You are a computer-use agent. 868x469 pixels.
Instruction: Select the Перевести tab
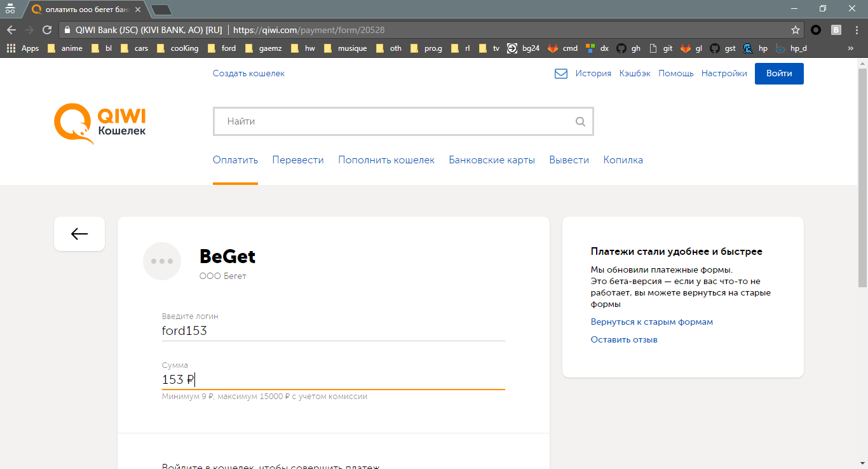tap(298, 160)
